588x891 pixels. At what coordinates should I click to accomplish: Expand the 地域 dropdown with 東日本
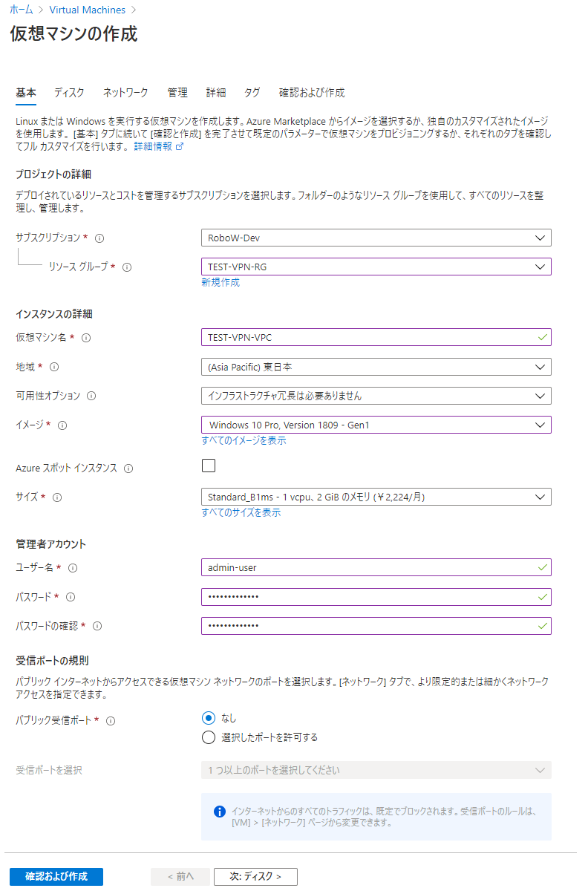(376, 367)
